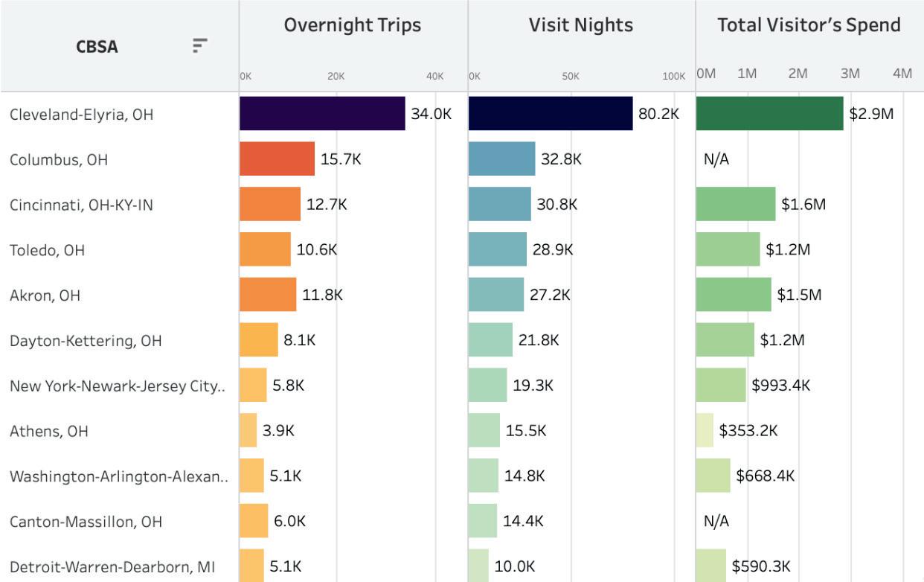Click the CBSA column header

(97, 47)
